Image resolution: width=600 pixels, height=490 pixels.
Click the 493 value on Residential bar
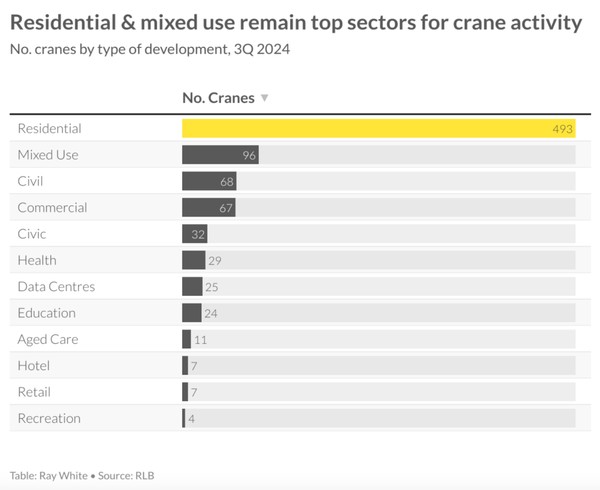point(561,129)
